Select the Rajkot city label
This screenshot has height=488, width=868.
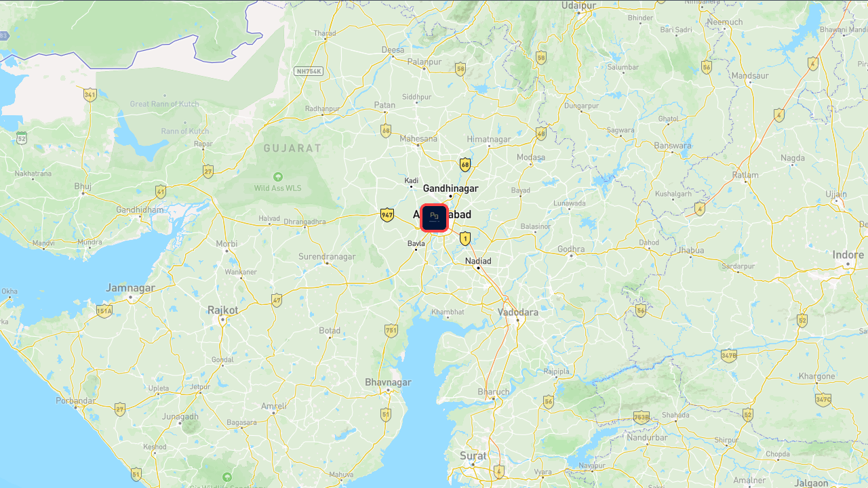(x=223, y=310)
